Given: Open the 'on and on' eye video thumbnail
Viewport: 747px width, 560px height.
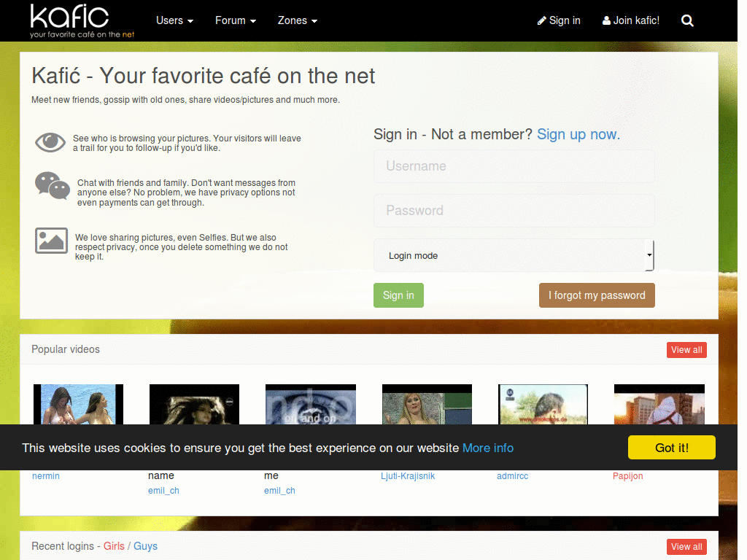Looking at the screenshot, I should coord(311,404).
